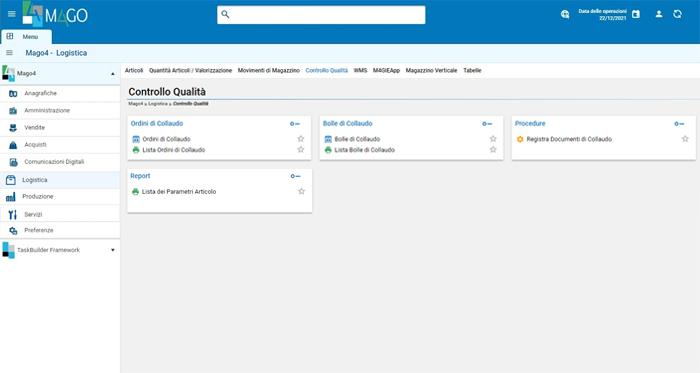The image size is (700, 373).
Task: Collapse the Report card with pin icon
Action: pos(295,176)
